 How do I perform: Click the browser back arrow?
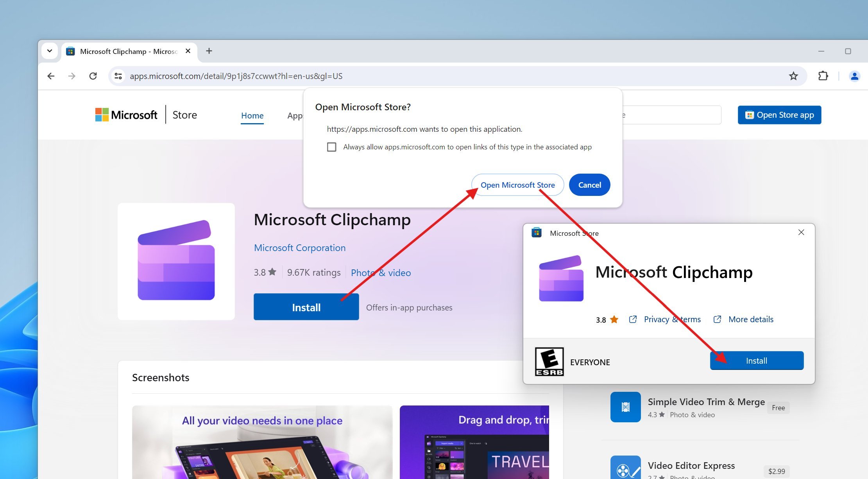pos(51,76)
